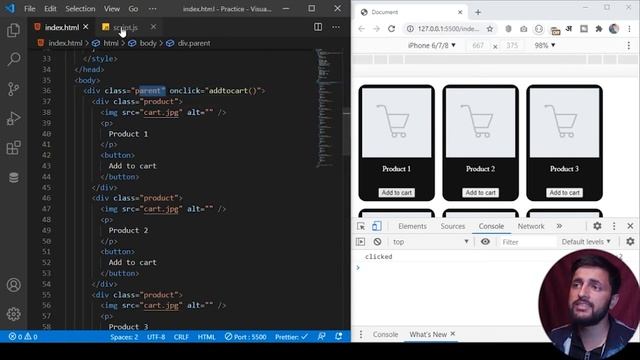640x360 pixels.
Task: Toggle Live Server Port : 5500
Action: click(x=245, y=337)
